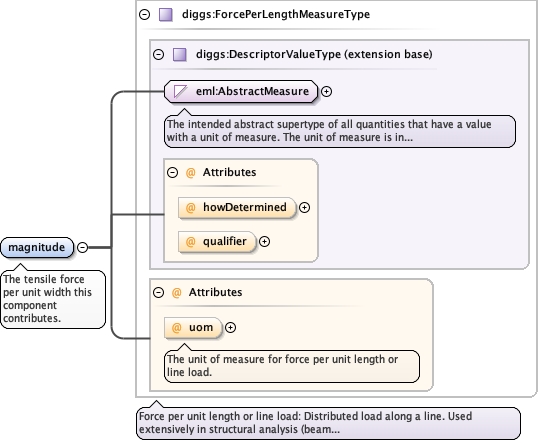Click the 'Force per unit length or line load' annotation
The height and width of the screenshot is (443, 539).
point(329,423)
